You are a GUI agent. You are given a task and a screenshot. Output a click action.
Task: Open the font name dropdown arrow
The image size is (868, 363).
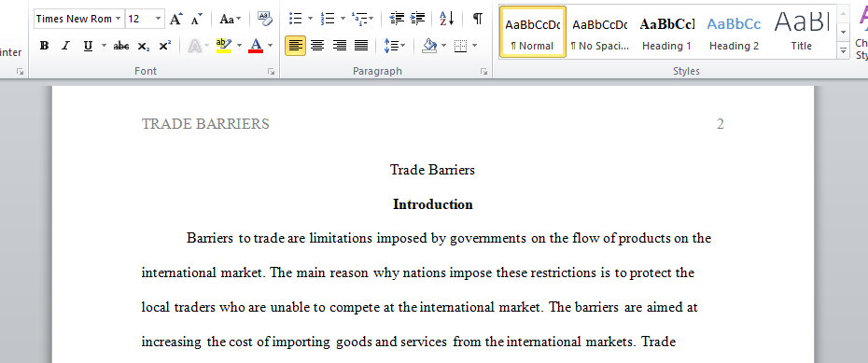(118, 19)
